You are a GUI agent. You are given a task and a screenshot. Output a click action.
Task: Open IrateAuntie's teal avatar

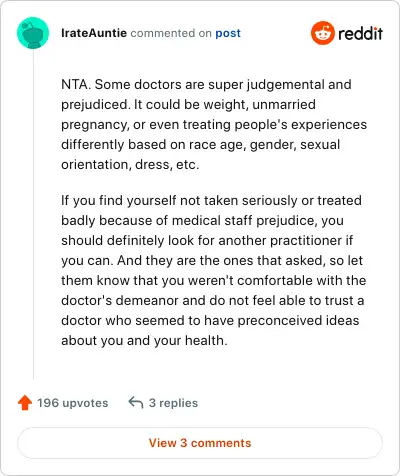pos(33,33)
